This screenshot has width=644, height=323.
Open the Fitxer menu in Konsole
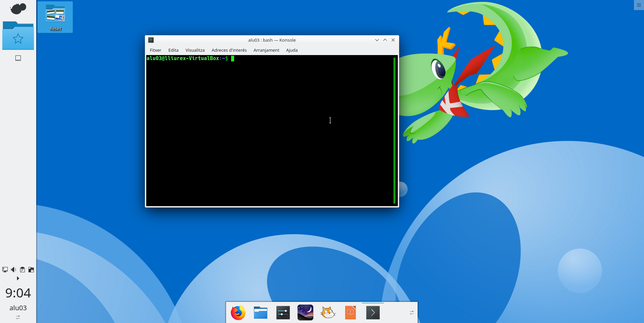(x=155, y=50)
